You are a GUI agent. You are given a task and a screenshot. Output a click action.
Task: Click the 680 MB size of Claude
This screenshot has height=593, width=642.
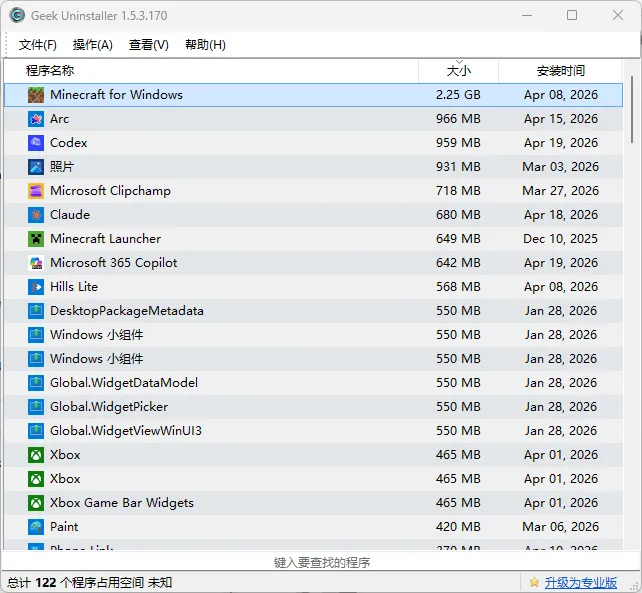(x=458, y=215)
